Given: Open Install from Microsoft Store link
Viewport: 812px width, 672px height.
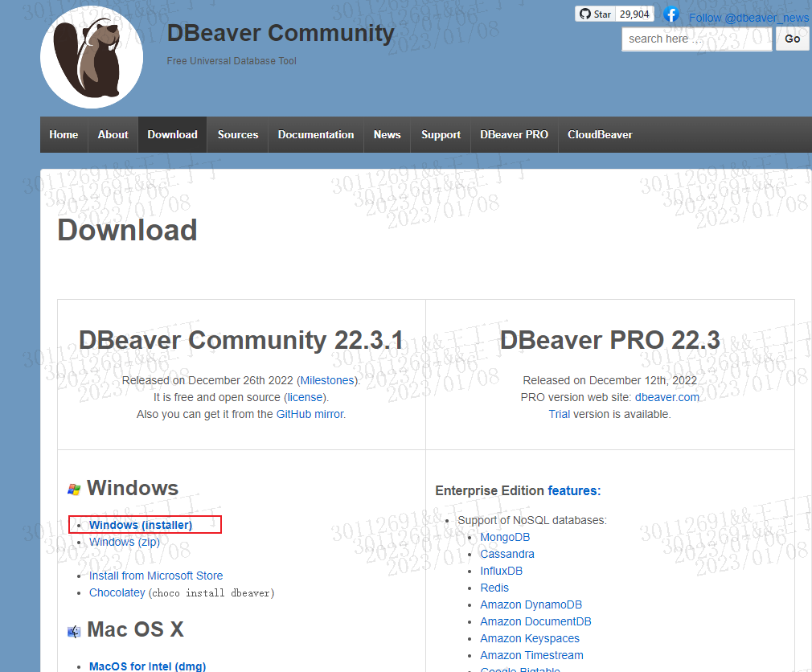Looking at the screenshot, I should 156,576.
